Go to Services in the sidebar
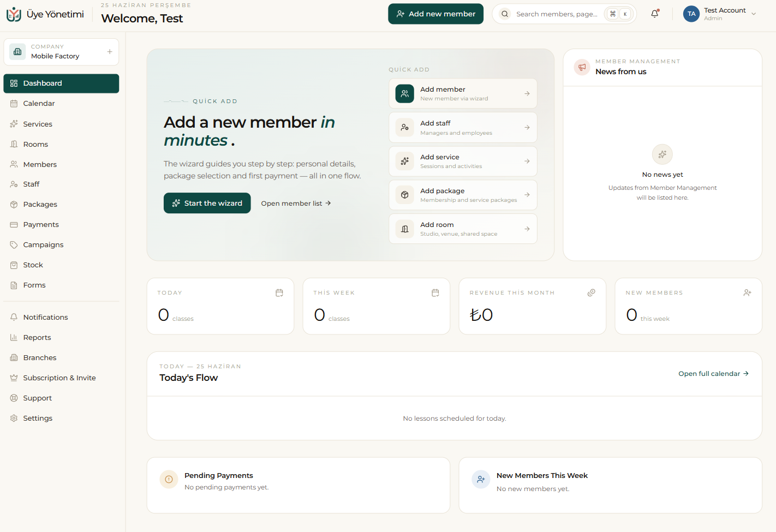The height and width of the screenshot is (532, 776). click(x=61, y=124)
